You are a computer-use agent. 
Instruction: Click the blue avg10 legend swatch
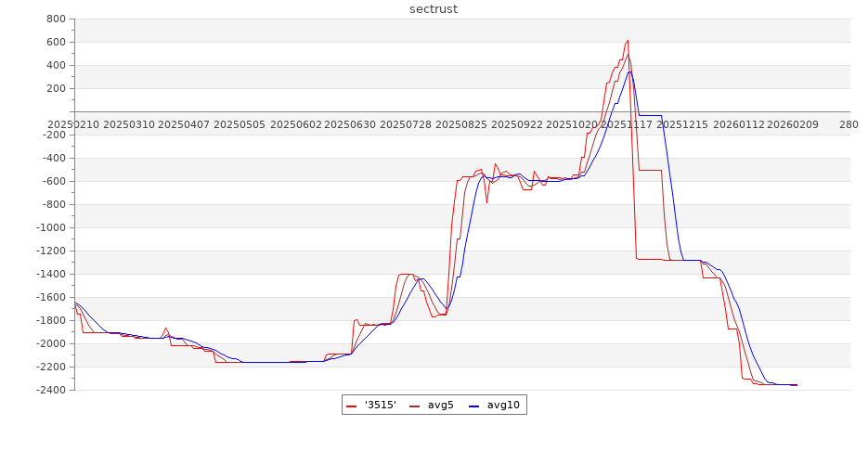click(x=472, y=406)
